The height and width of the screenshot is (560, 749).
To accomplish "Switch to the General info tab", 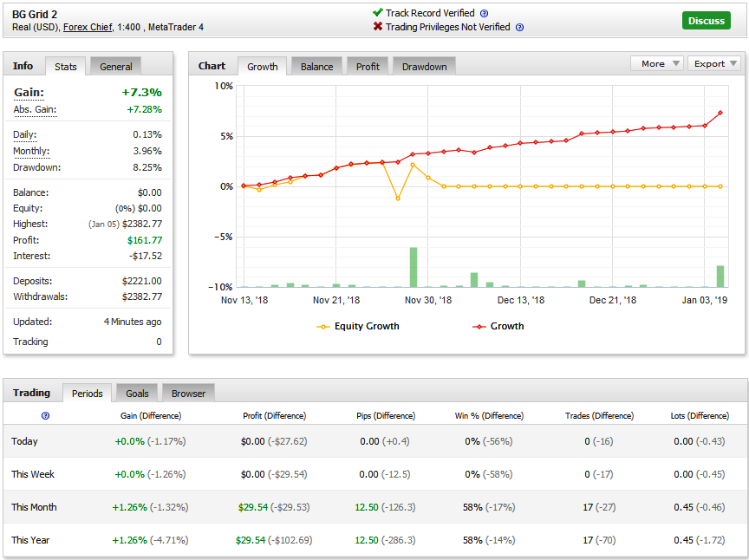I will point(115,67).
